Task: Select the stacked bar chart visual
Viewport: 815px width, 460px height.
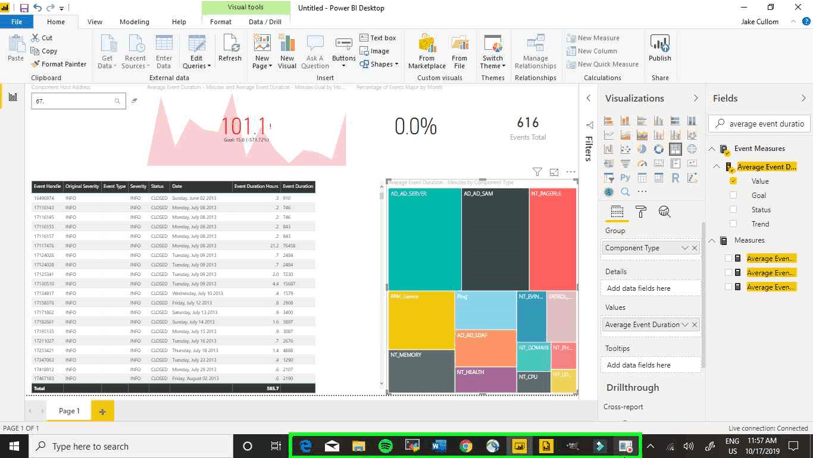Action: click(x=609, y=121)
